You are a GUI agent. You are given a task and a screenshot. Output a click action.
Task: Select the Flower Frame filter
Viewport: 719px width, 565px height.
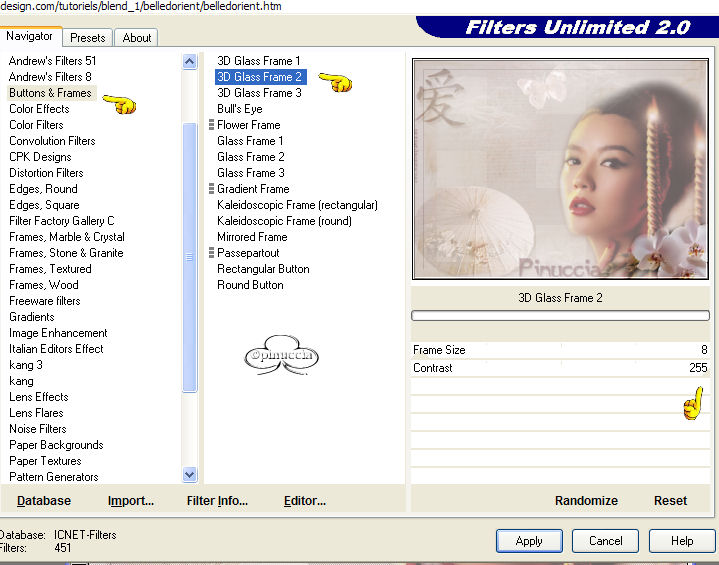click(249, 125)
